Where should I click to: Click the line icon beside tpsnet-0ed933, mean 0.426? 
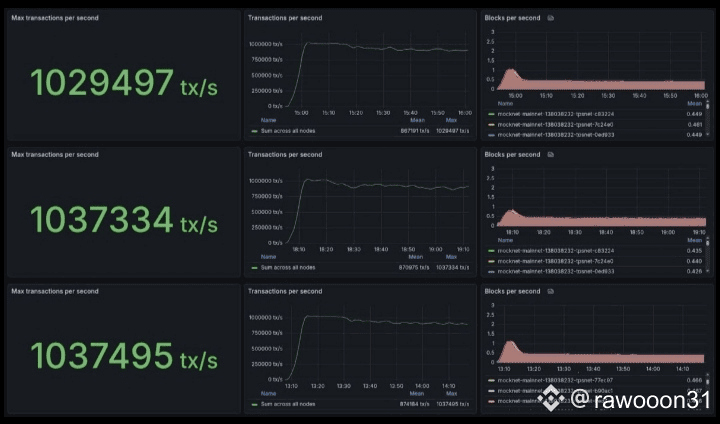coord(491,271)
